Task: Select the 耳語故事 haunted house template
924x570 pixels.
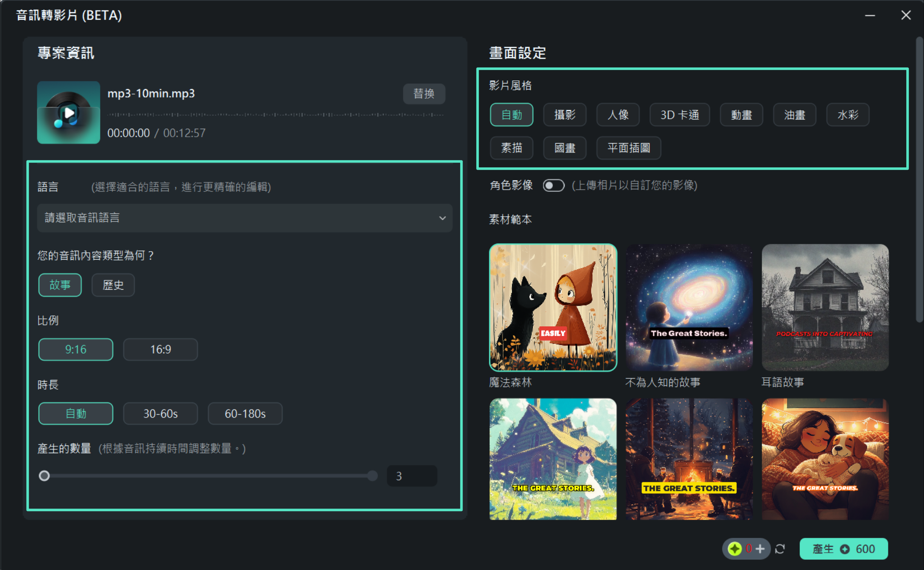Action: 825,307
